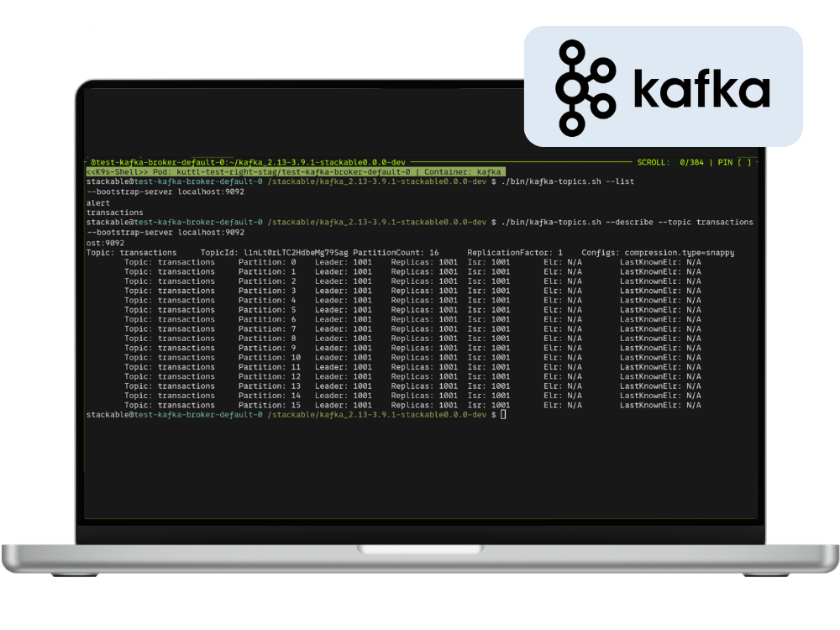Viewport: 840px width, 630px height.
Task: Click the final stackable@test-kafka-broker-default-0 prompt
Action: pyautogui.click(x=174, y=415)
